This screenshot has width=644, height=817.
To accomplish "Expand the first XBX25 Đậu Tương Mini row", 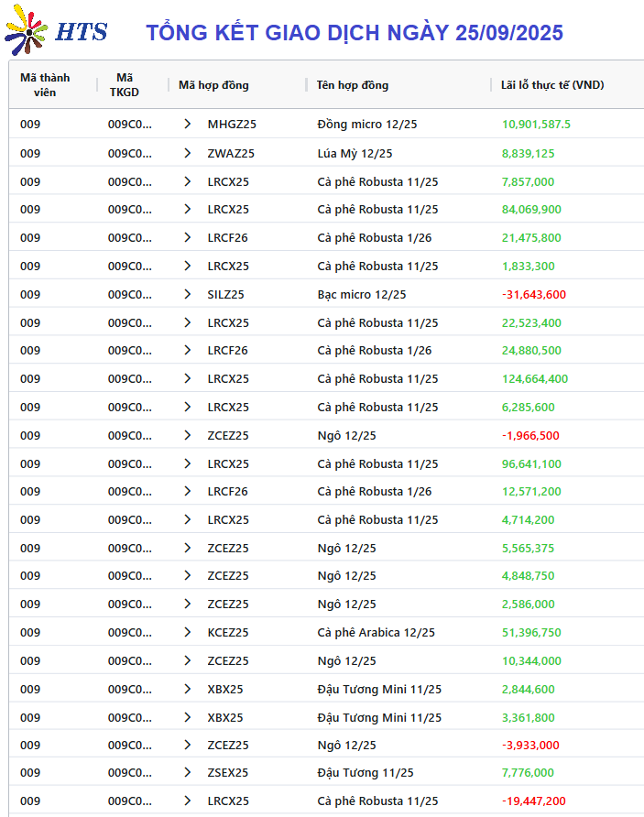I will click(x=188, y=689).
